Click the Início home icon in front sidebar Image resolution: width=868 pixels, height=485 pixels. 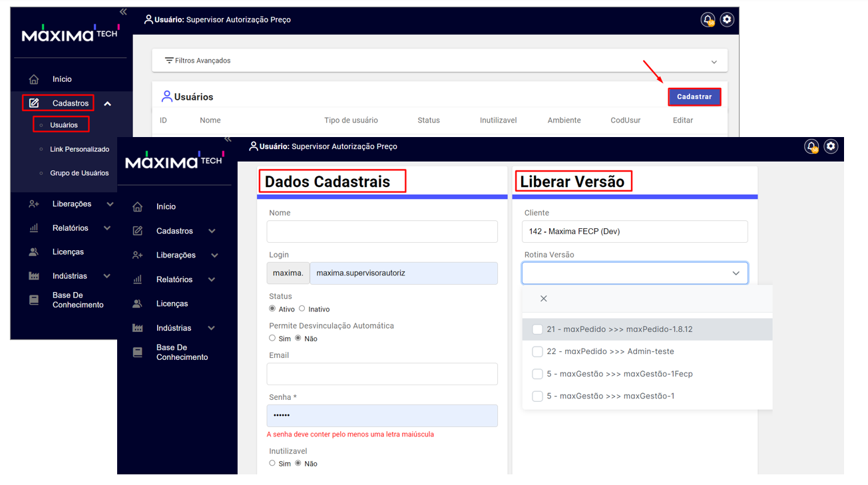(x=138, y=207)
